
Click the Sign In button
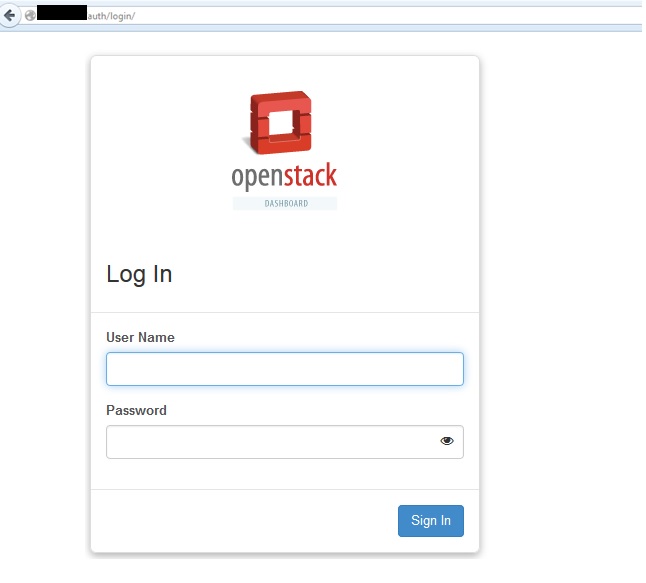click(x=430, y=521)
